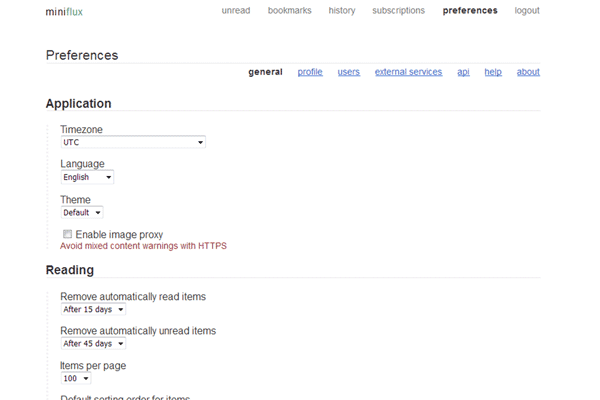Open the Language dropdown set to English
Screen dimensions: 600x400
[x=87, y=178]
